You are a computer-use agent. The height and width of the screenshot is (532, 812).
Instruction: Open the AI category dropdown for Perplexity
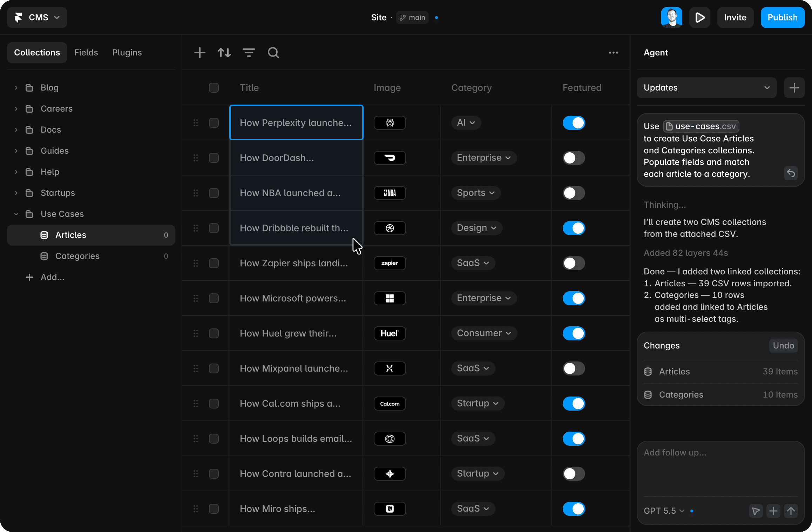pos(466,123)
